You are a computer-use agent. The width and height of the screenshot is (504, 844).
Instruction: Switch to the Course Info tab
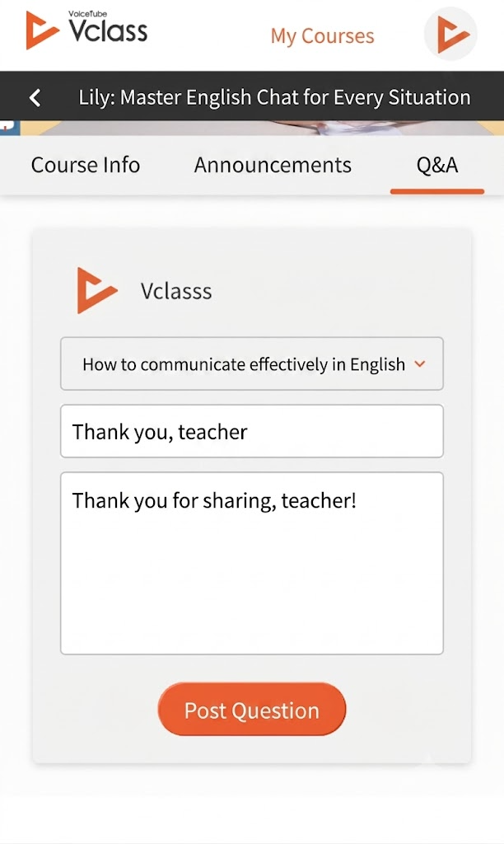pos(86,165)
